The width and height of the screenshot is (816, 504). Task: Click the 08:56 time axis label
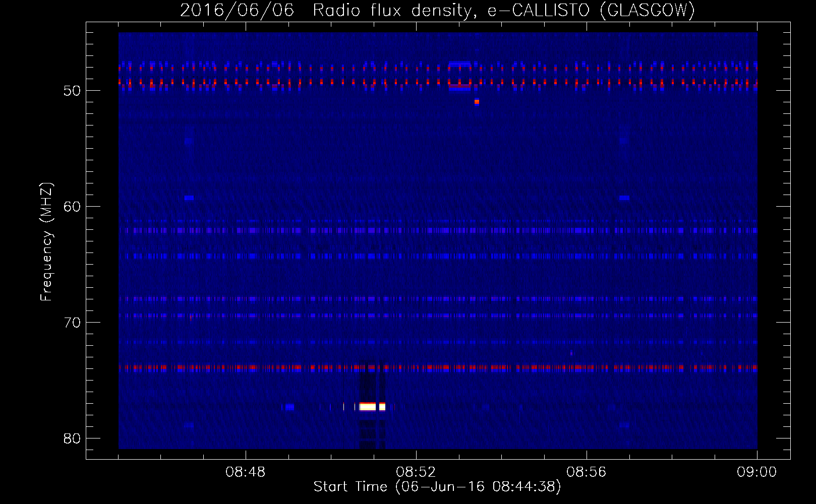point(587,472)
